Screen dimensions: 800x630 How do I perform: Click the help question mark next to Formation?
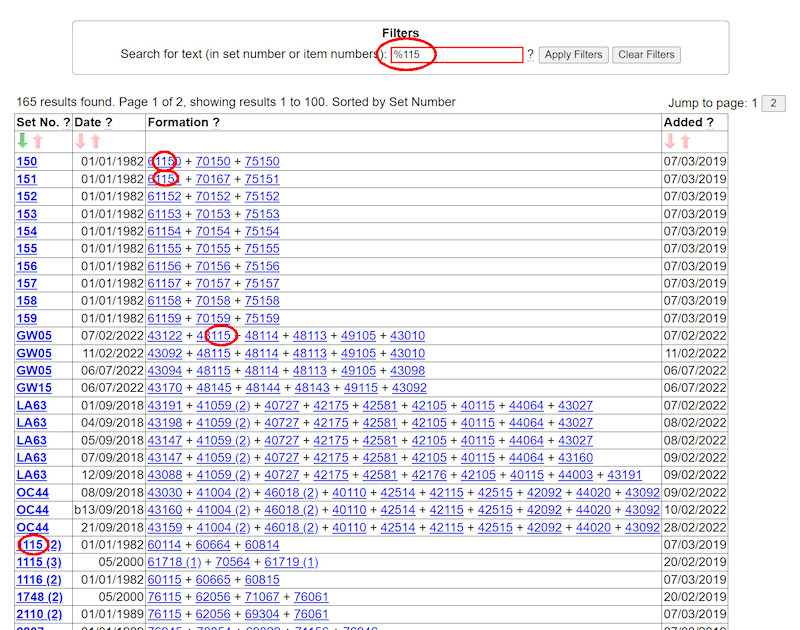coord(215,122)
